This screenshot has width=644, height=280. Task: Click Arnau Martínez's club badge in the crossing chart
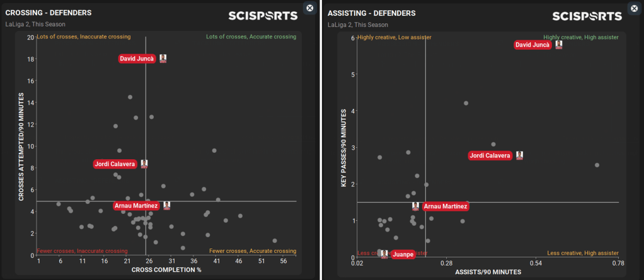167,206
